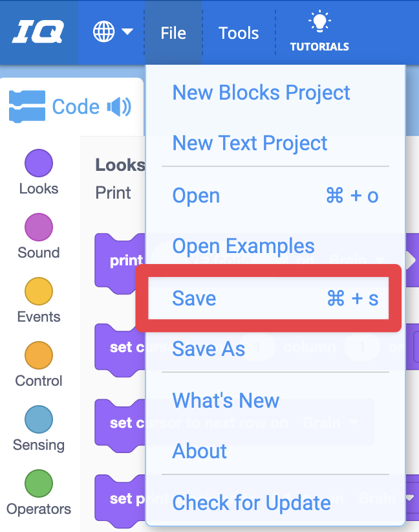Open the Brain dropdown on the print block

(x=358, y=260)
